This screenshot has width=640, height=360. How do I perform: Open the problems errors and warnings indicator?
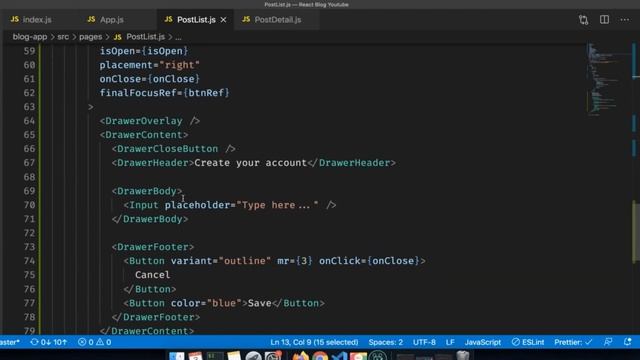point(94,342)
